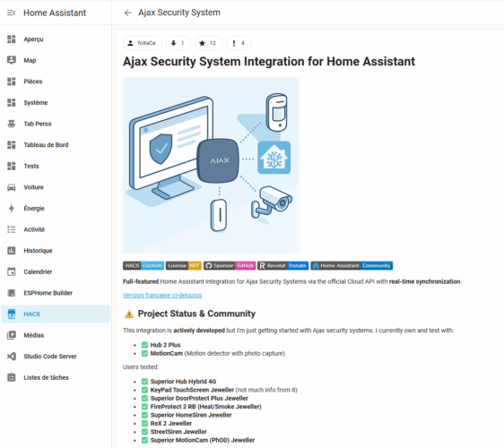Click the Home Assistant sidebar title
The width and height of the screenshot is (504, 448).
pyautogui.click(x=55, y=13)
